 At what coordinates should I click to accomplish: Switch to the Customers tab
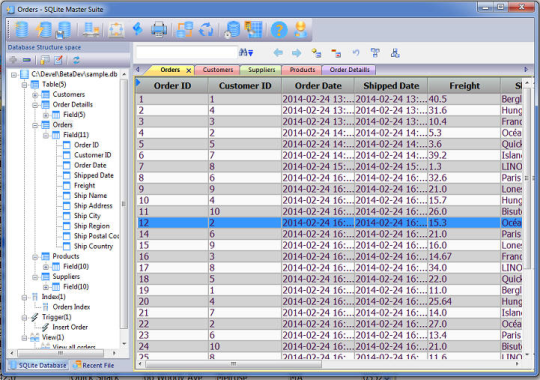pyautogui.click(x=217, y=70)
